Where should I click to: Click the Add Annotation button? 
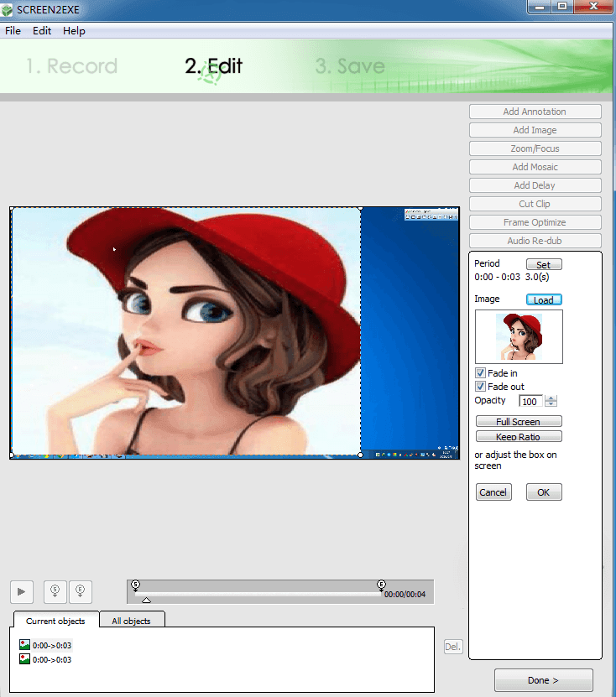click(535, 112)
